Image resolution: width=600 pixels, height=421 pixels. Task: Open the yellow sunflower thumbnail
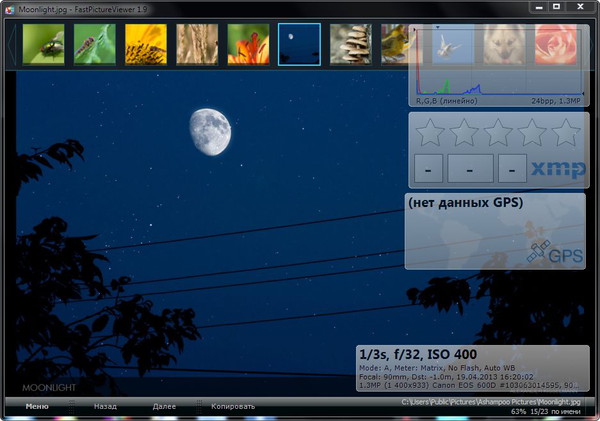pos(146,44)
